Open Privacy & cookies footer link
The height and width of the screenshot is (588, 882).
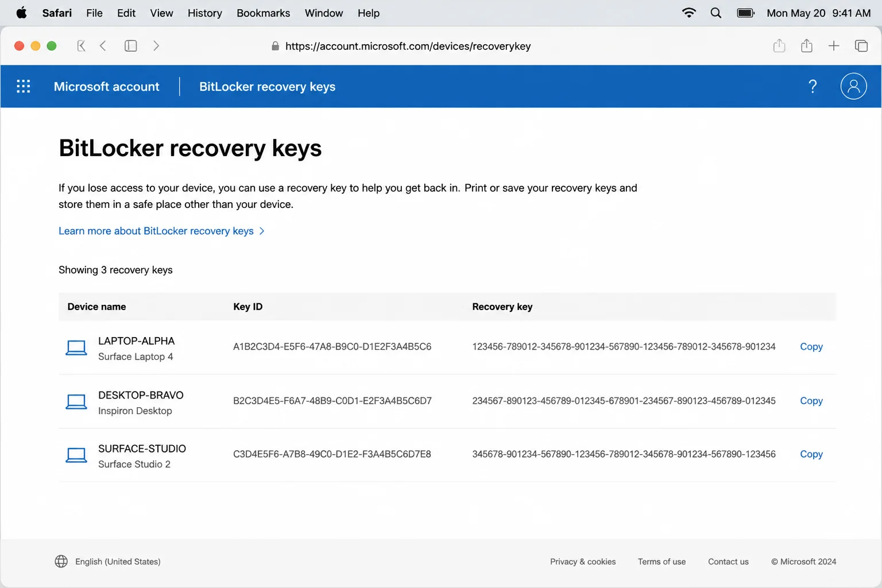point(583,562)
